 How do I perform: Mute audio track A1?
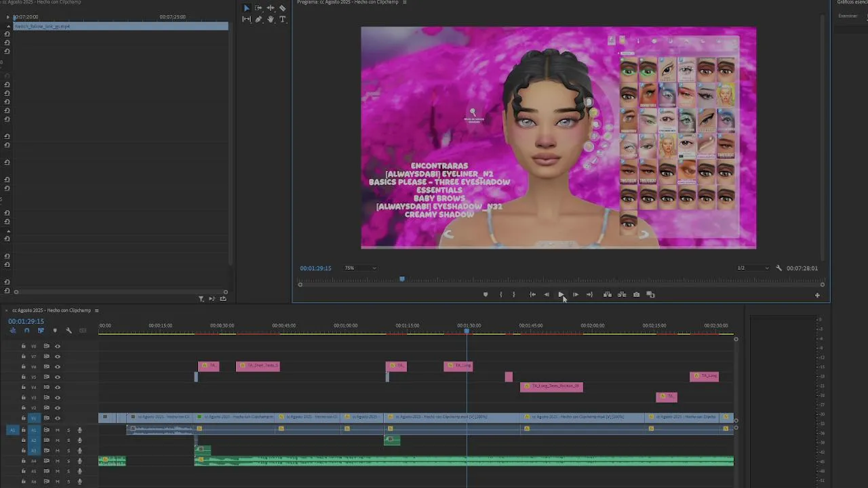click(x=57, y=430)
